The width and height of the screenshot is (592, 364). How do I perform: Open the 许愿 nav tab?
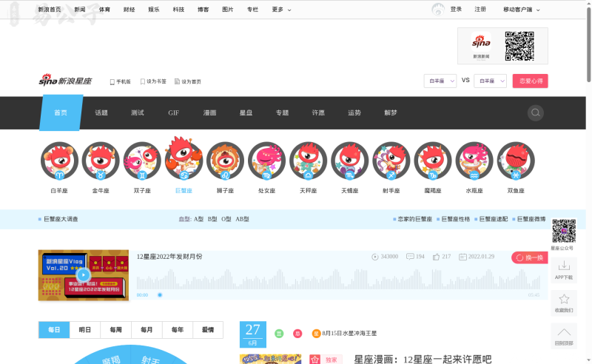(x=318, y=112)
